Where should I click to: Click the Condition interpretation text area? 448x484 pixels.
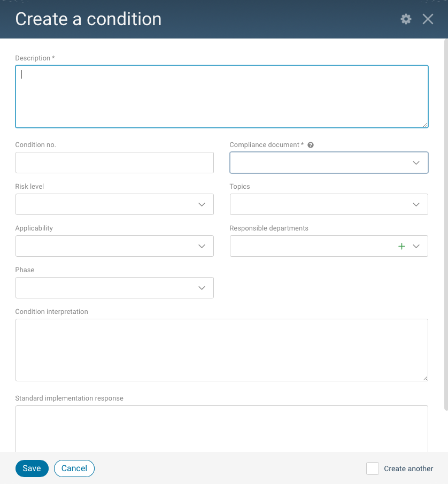(x=222, y=350)
